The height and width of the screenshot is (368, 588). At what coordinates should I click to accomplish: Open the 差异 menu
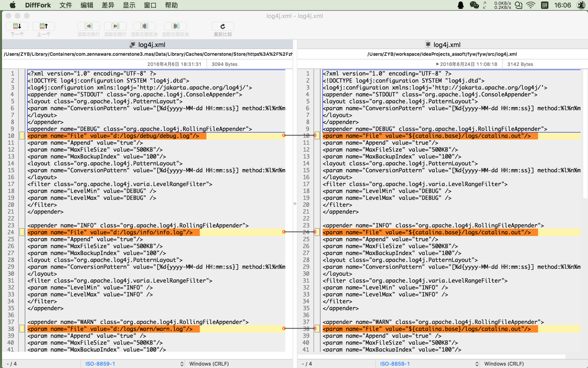pos(108,5)
